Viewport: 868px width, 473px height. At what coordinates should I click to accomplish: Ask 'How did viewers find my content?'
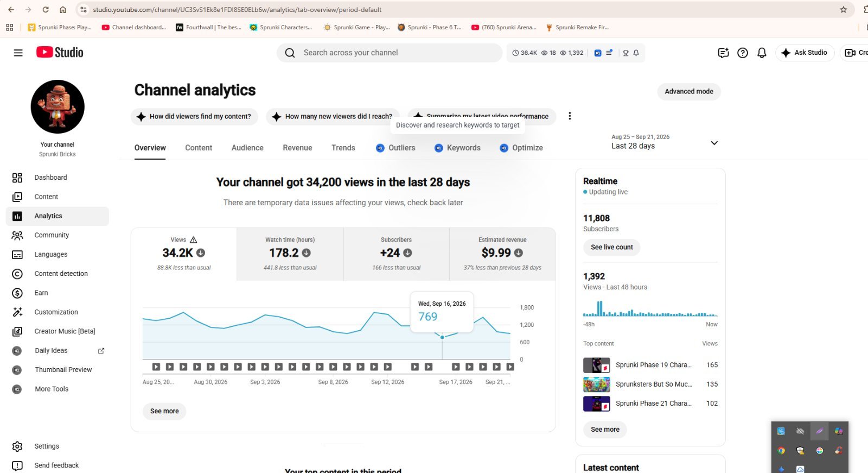coord(194,116)
